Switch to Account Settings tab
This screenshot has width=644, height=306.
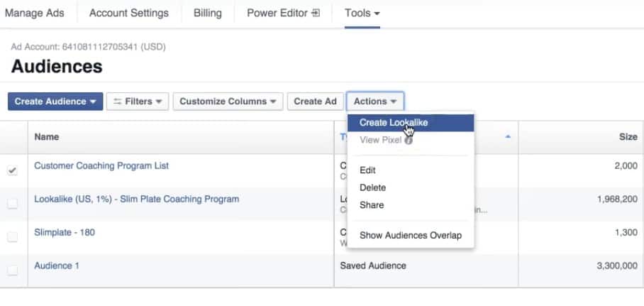click(129, 13)
